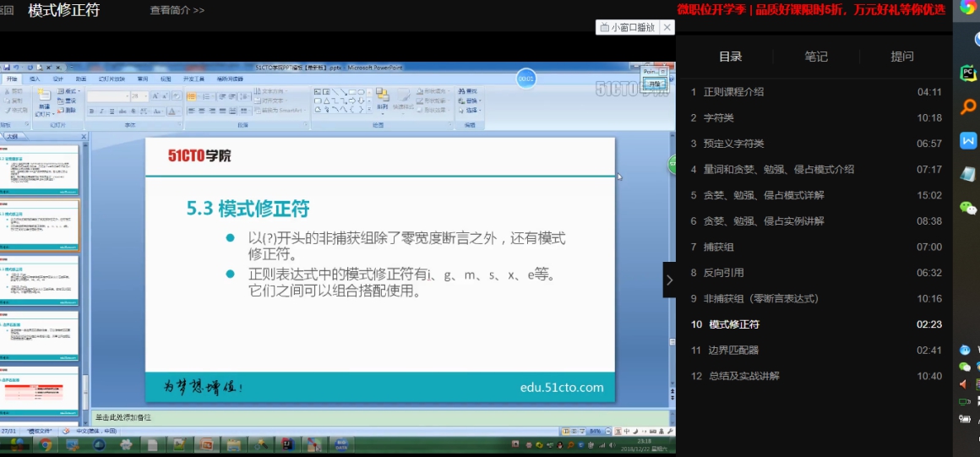
Task: Open the 形状填充 shape fill dropdown
Action: [433, 91]
